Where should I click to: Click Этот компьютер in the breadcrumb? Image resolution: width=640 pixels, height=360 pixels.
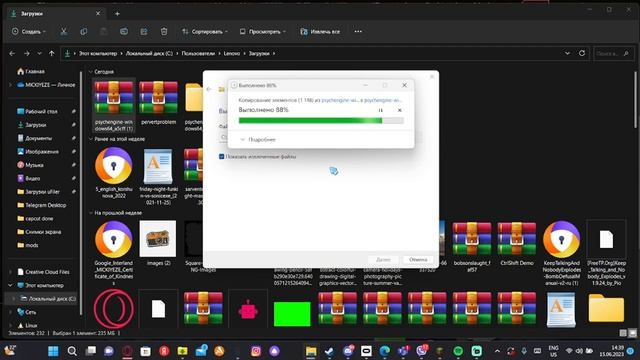coord(98,53)
